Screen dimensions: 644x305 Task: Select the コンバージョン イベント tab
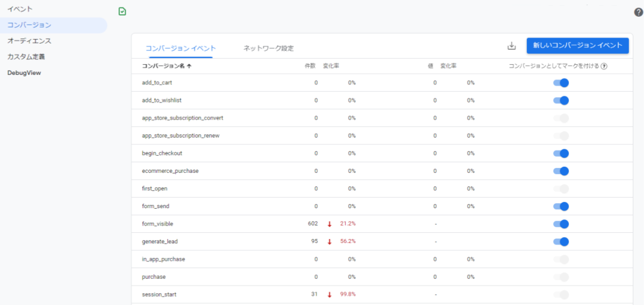coord(180,49)
